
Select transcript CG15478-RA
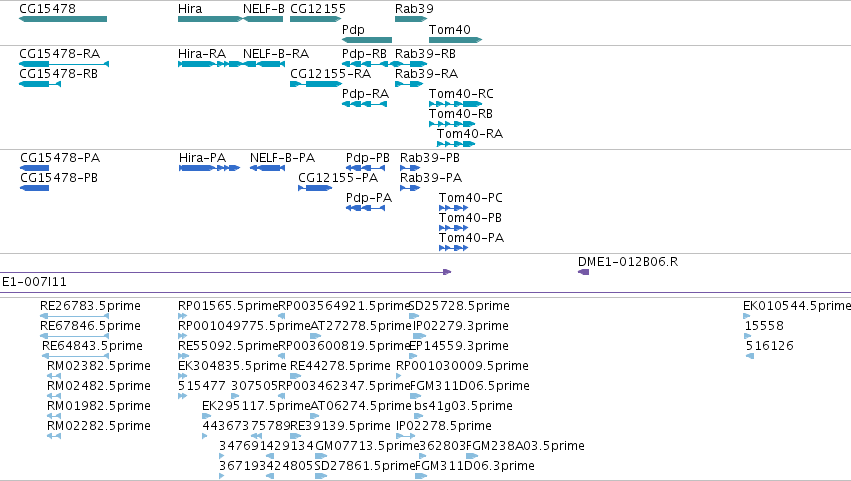coord(64,64)
